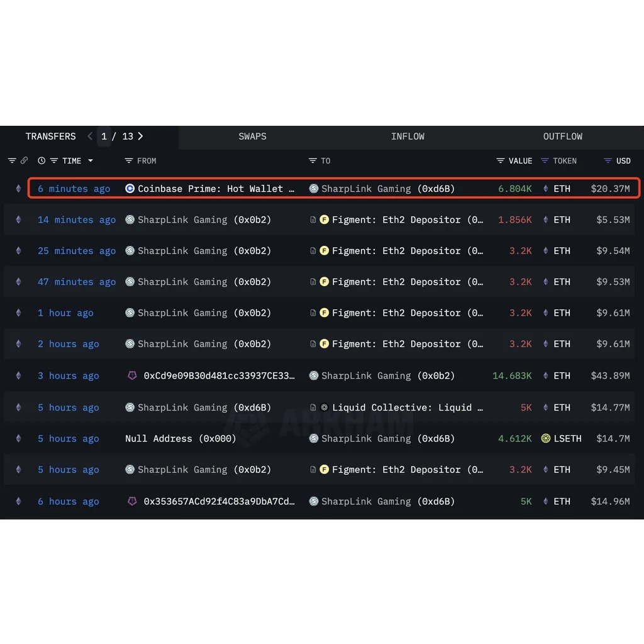Click purple entity icon beside 0x353657AC address
The width and height of the screenshot is (644, 644).
[x=132, y=501]
